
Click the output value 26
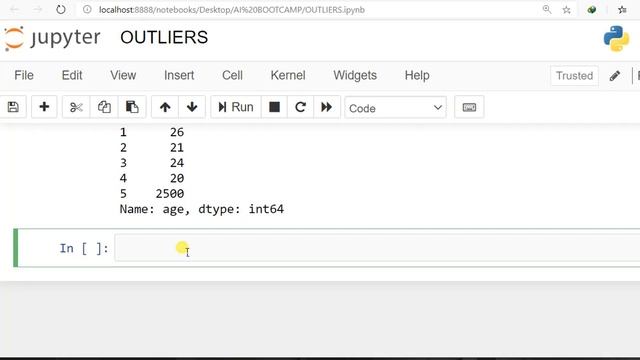177,132
